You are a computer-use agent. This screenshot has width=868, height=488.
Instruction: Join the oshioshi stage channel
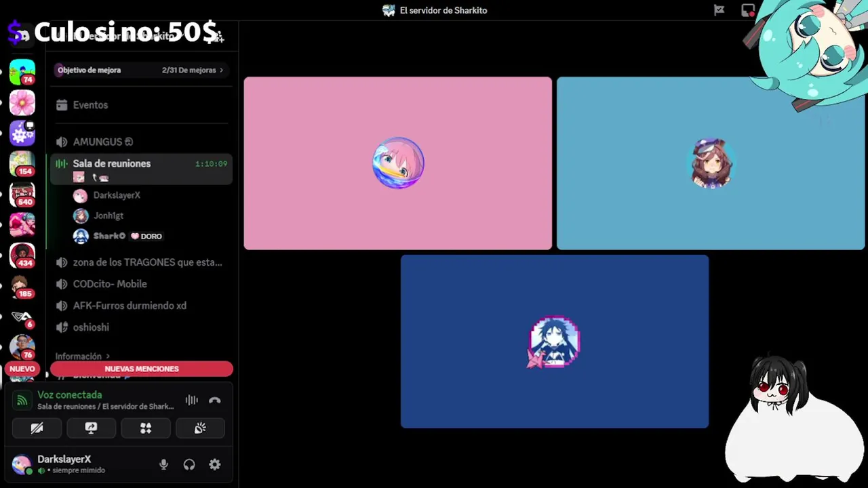pos(141,327)
